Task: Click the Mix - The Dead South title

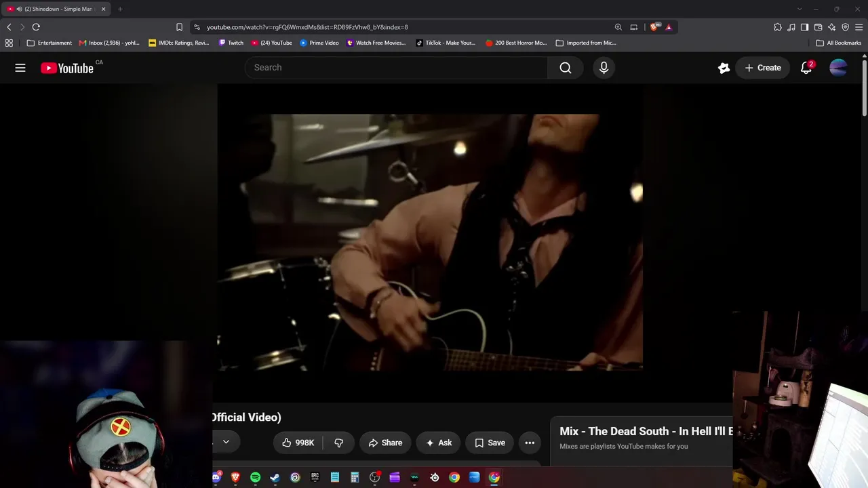Action: [x=646, y=431]
